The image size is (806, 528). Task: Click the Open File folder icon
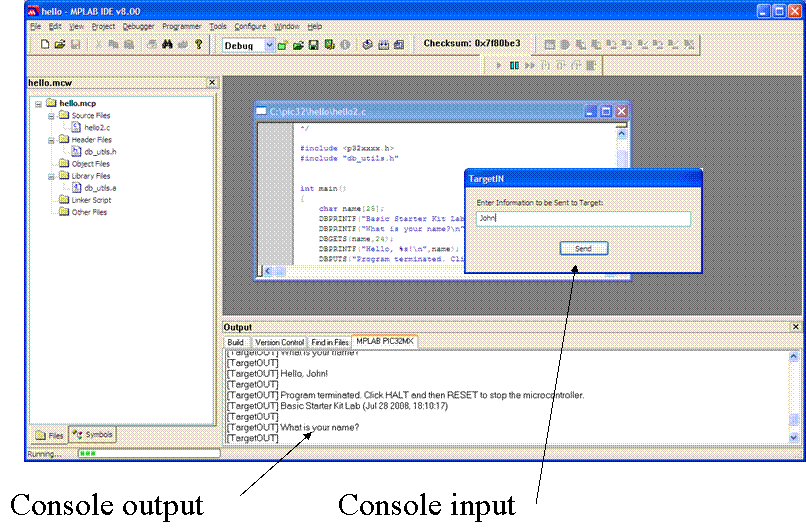coord(60,45)
